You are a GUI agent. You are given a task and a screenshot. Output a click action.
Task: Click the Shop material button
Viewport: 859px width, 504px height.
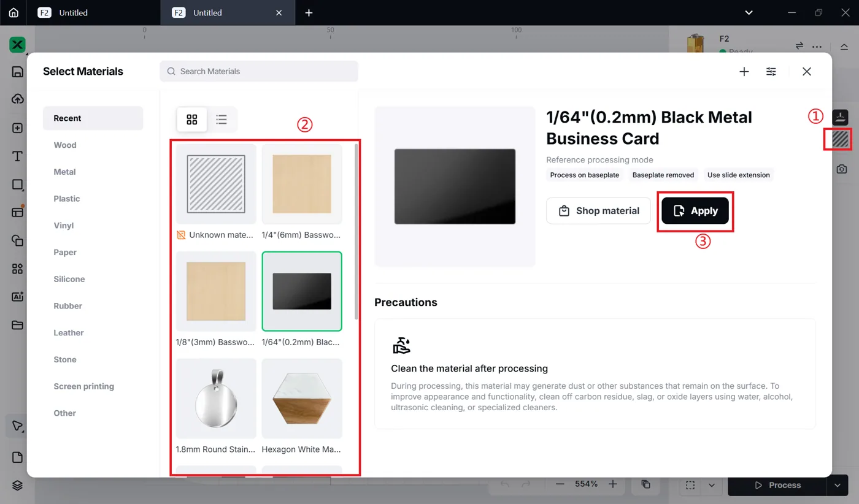[x=598, y=211]
